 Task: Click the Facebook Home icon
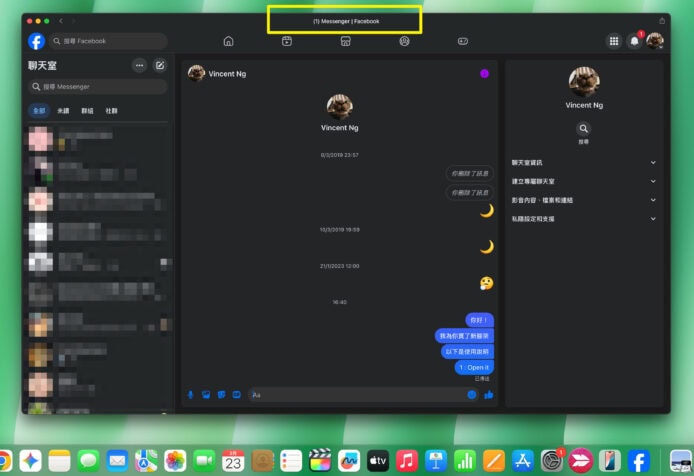pyautogui.click(x=228, y=41)
